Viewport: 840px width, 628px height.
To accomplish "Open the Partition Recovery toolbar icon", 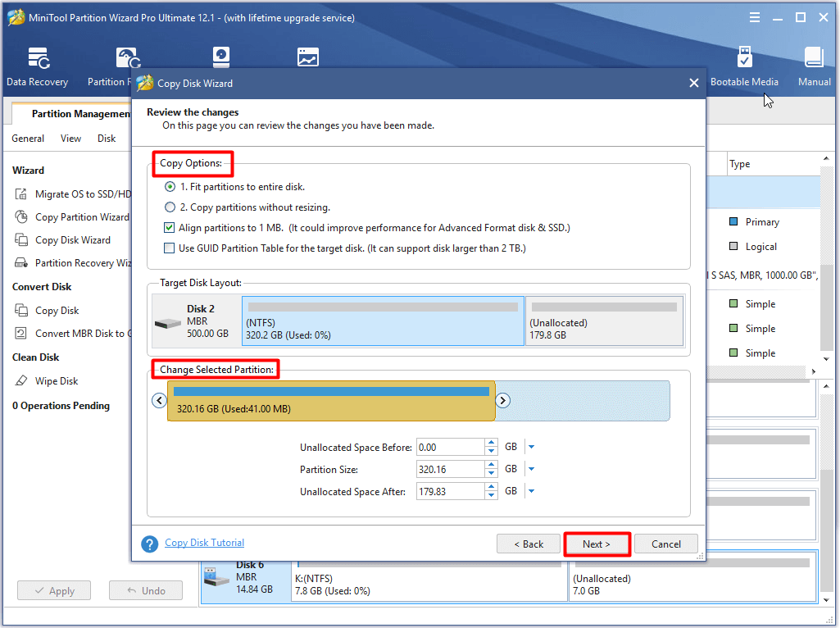I will (129, 58).
